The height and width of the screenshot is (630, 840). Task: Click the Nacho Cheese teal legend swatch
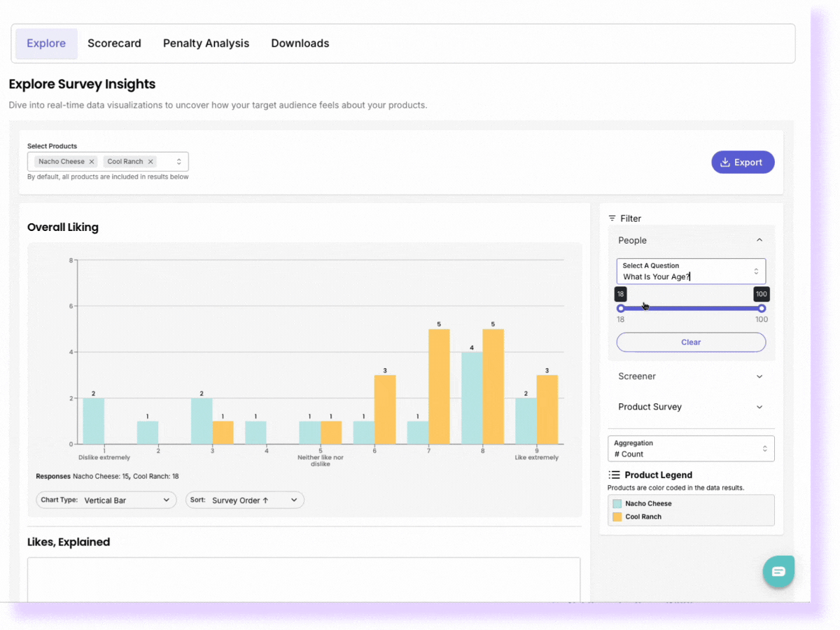(x=617, y=503)
